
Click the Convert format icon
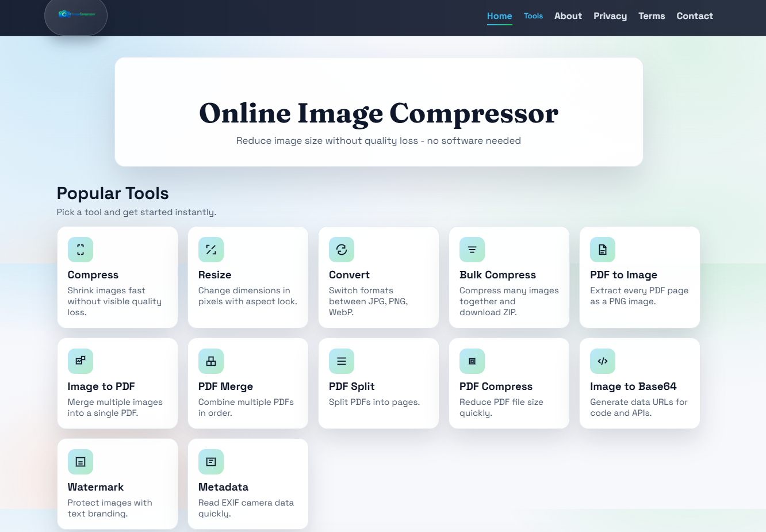[342, 249]
